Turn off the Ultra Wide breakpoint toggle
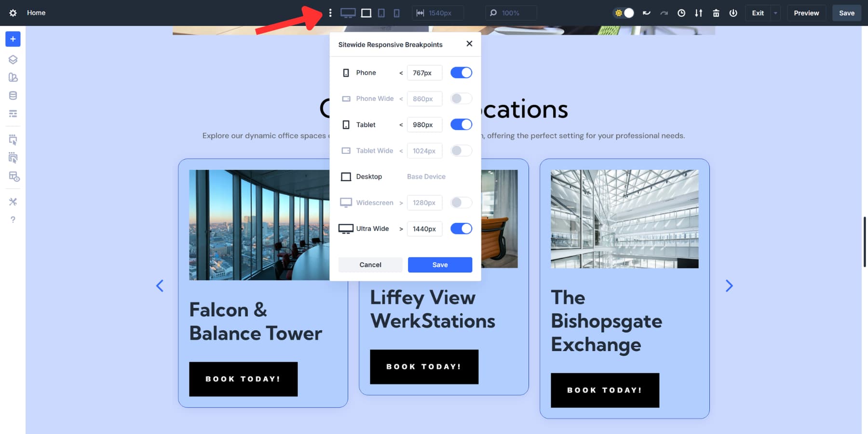The image size is (868, 434). click(461, 229)
